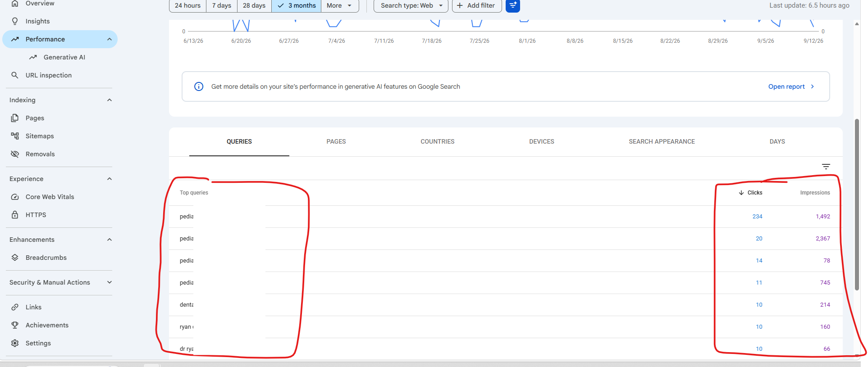The width and height of the screenshot is (868, 367).
Task: Select the query row starting with "denta"
Action: point(506,305)
